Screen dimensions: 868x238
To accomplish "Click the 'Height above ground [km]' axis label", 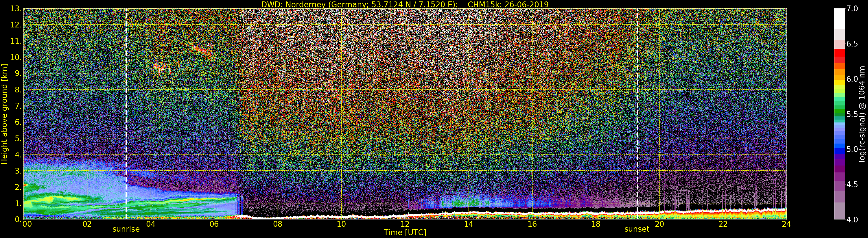I will point(4,114).
